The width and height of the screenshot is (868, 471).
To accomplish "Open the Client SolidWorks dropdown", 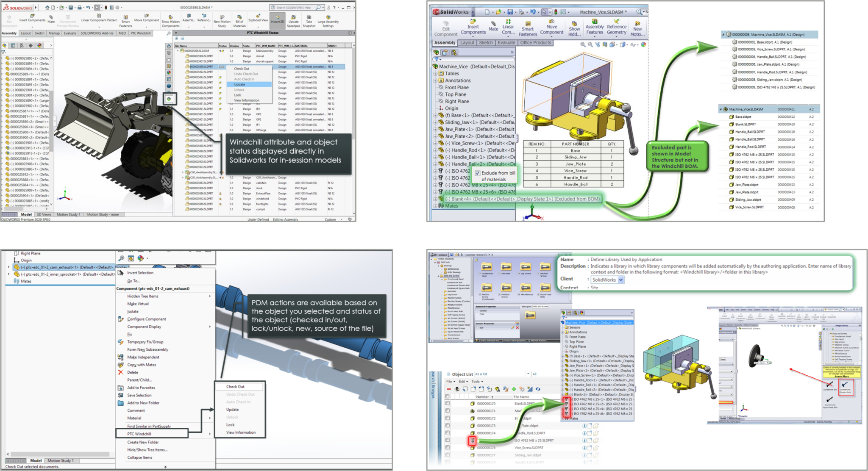I will [x=621, y=280].
